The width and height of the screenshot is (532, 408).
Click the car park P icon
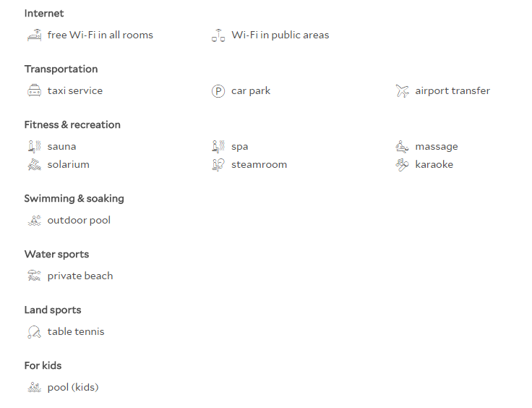click(x=218, y=91)
